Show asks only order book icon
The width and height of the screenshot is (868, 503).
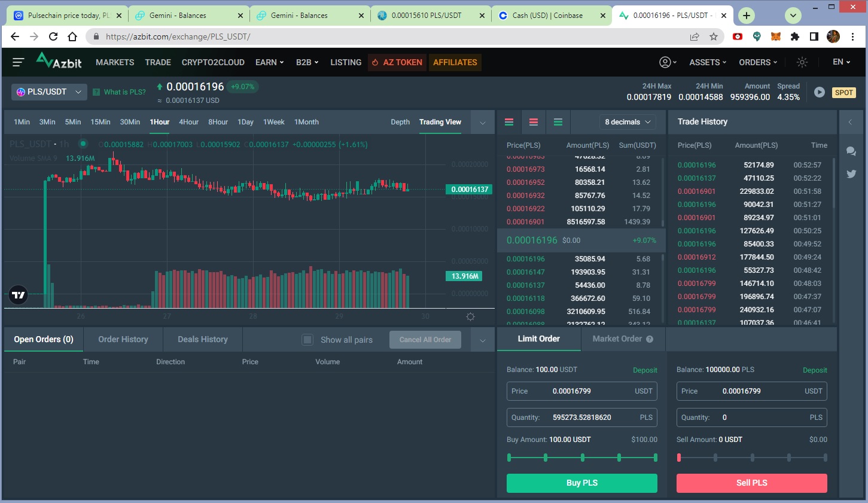[534, 122]
